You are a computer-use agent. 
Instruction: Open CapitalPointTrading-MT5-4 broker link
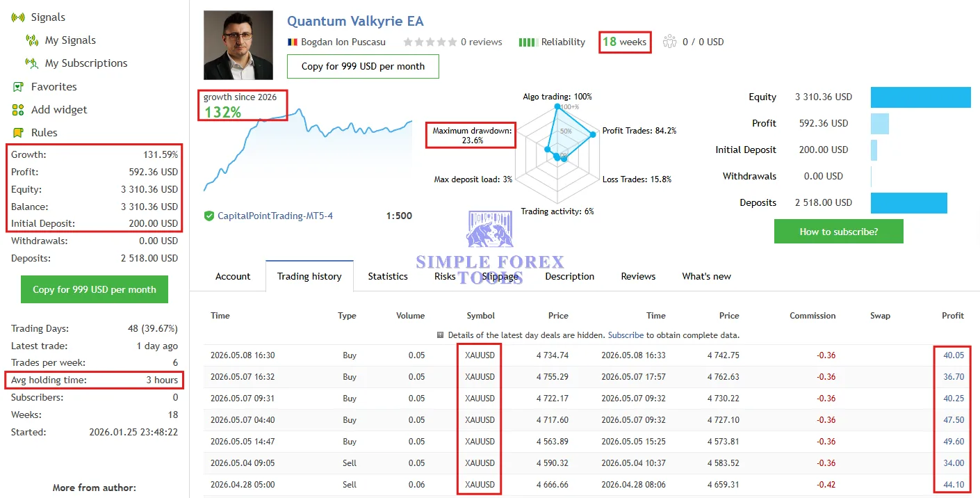point(275,216)
